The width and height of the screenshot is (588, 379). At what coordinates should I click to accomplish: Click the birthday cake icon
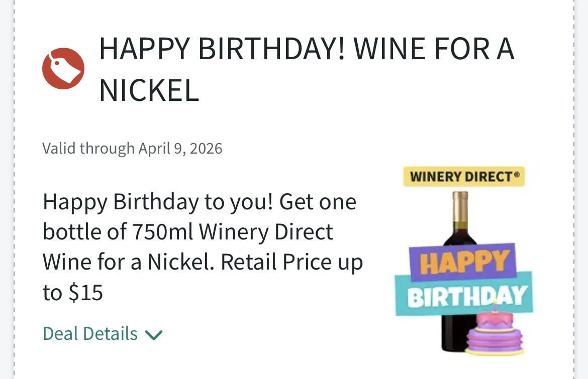(495, 333)
